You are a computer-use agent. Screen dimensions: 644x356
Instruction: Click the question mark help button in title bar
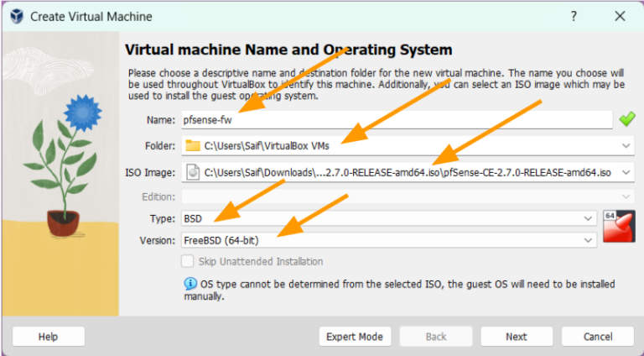574,16
